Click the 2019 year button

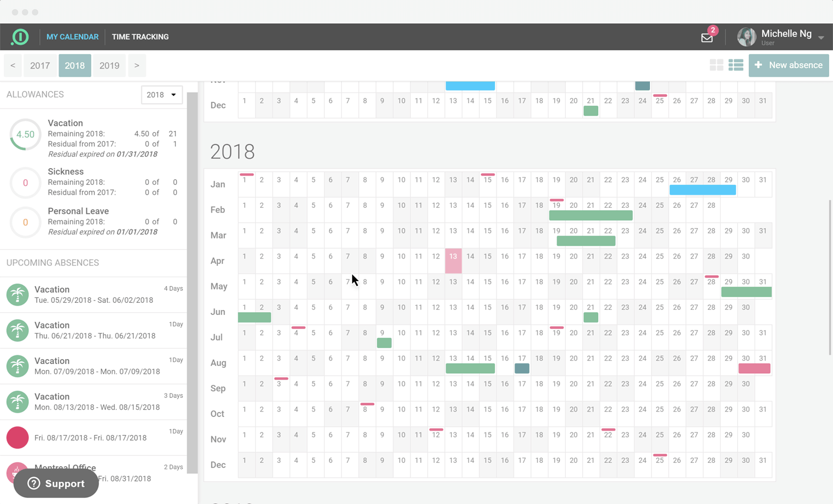click(109, 65)
